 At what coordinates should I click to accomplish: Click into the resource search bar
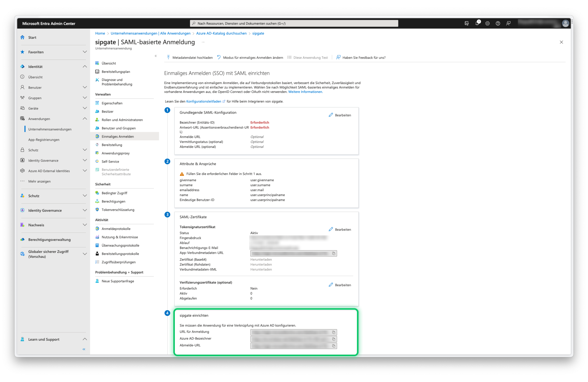tap(294, 23)
